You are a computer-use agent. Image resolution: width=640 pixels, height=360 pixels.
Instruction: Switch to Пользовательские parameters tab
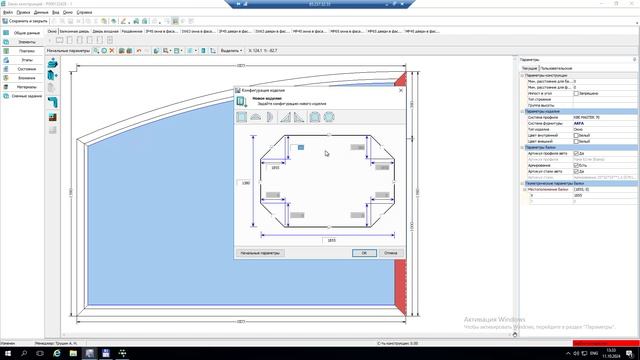tap(556, 68)
